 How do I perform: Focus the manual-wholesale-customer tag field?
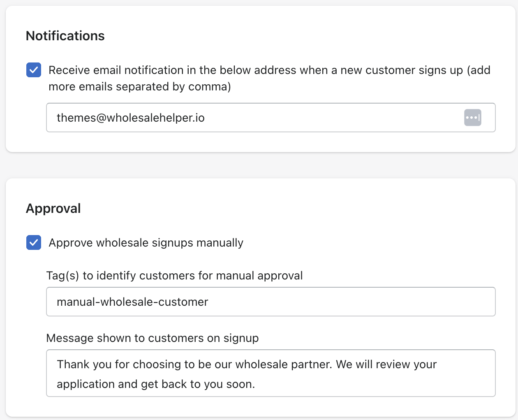[x=271, y=302]
